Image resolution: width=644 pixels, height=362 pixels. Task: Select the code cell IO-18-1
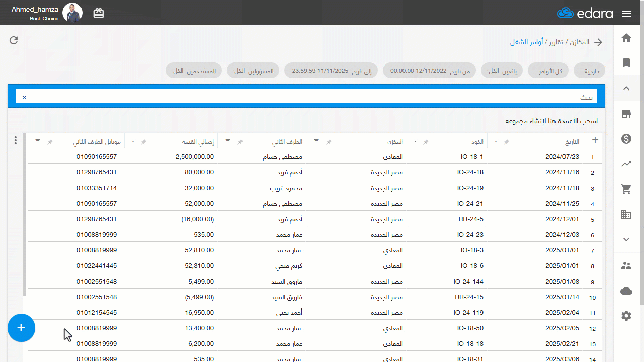(472, 157)
